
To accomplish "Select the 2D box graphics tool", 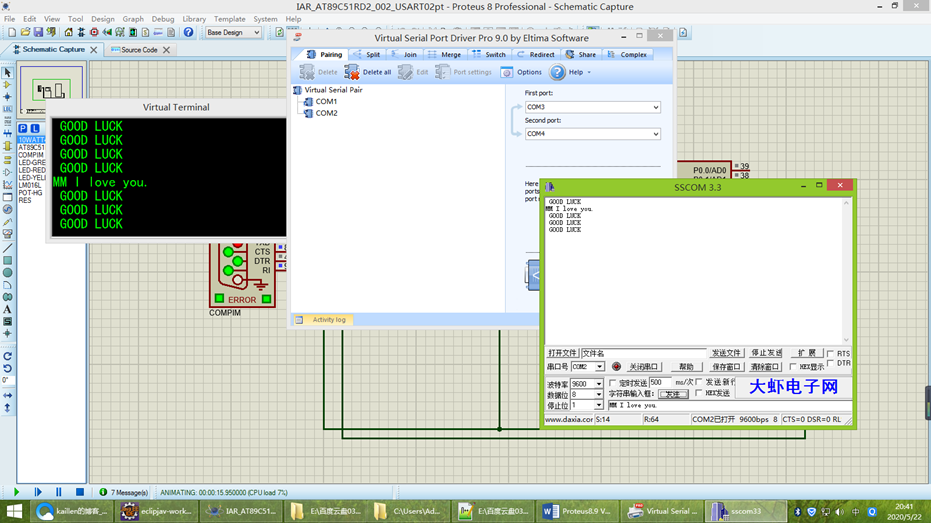I will tap(8, 261).
